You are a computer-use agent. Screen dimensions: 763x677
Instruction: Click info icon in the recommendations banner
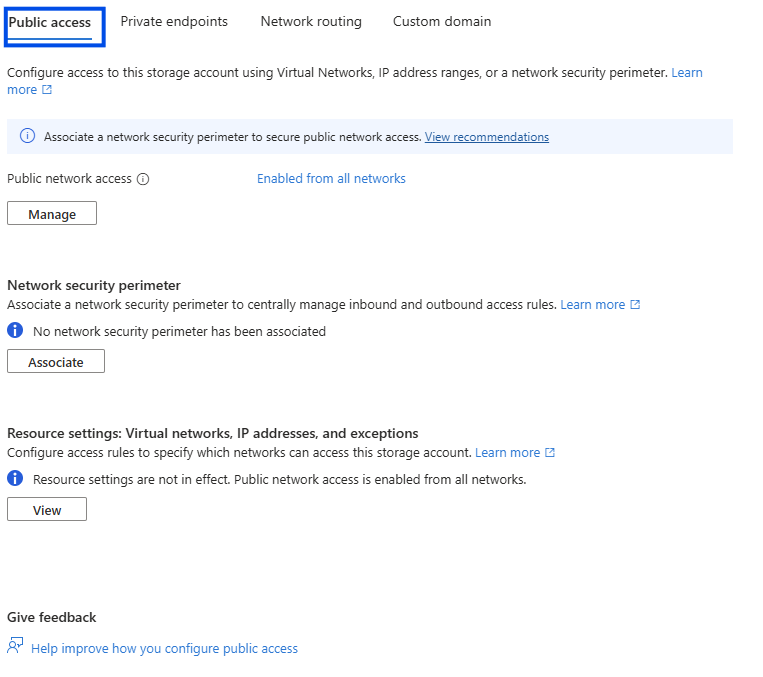(x=27, y=137)
